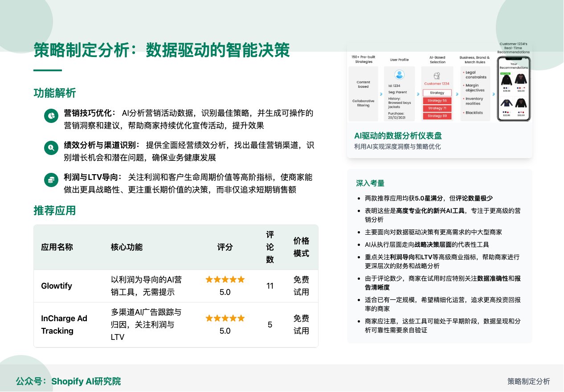Screen dimensions: 564x392
Task: Click the 应用名称 column header
Action: coord(57,247)
